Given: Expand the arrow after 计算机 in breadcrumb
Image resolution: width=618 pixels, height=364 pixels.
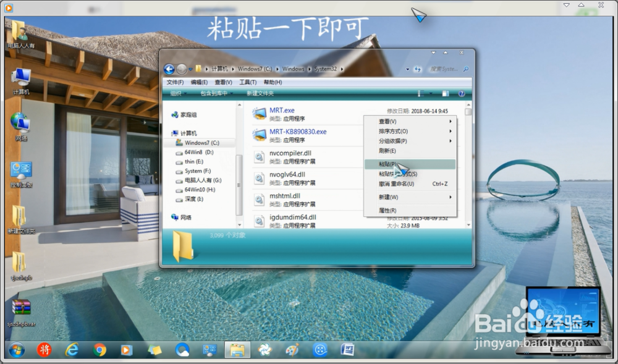Looking at the screenshot, I should [x=233, y=69].
